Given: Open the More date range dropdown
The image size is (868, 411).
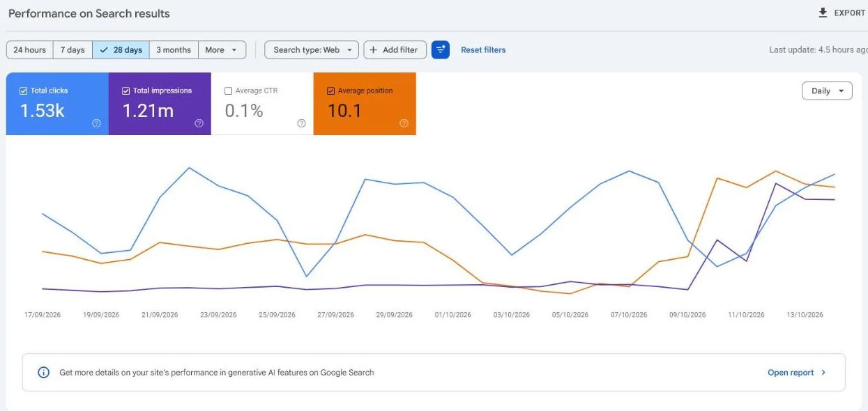Looking at the screenshot, I should click(222, 49).
